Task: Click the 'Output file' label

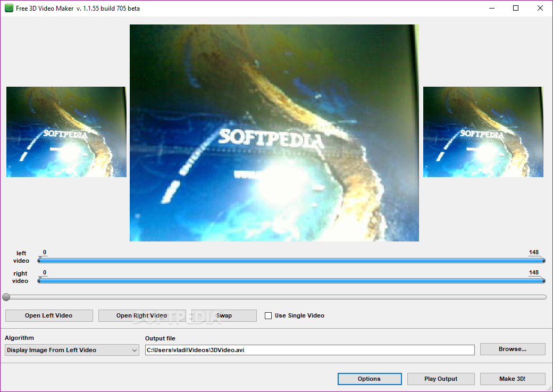Action: [160, 338]
